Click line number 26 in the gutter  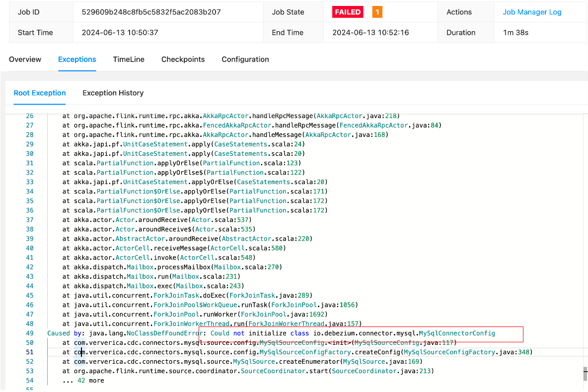click(30, 116)
